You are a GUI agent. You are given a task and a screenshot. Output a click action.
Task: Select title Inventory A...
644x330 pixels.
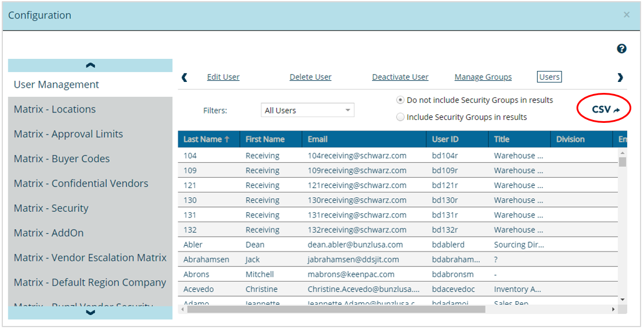pos(518,290)
